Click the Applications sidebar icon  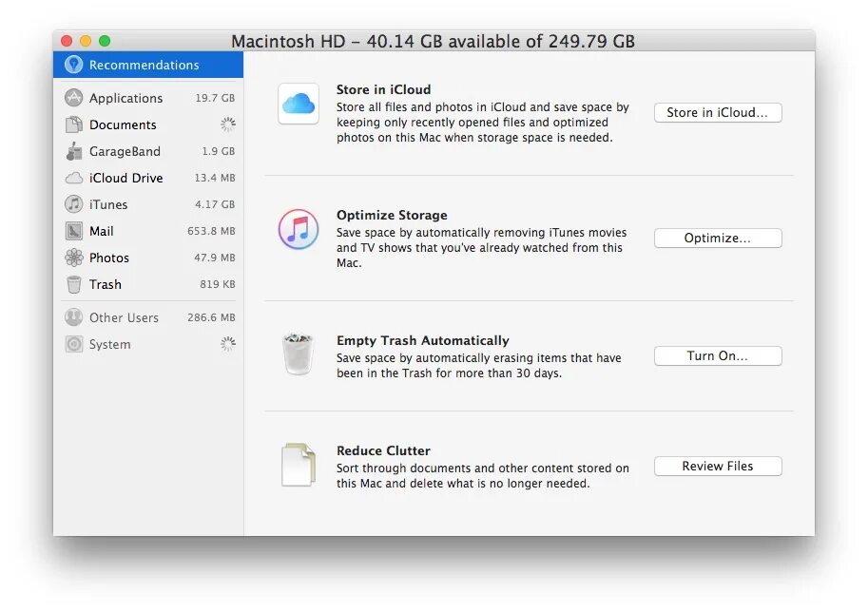pyautogui.click(x=73, y=98)
